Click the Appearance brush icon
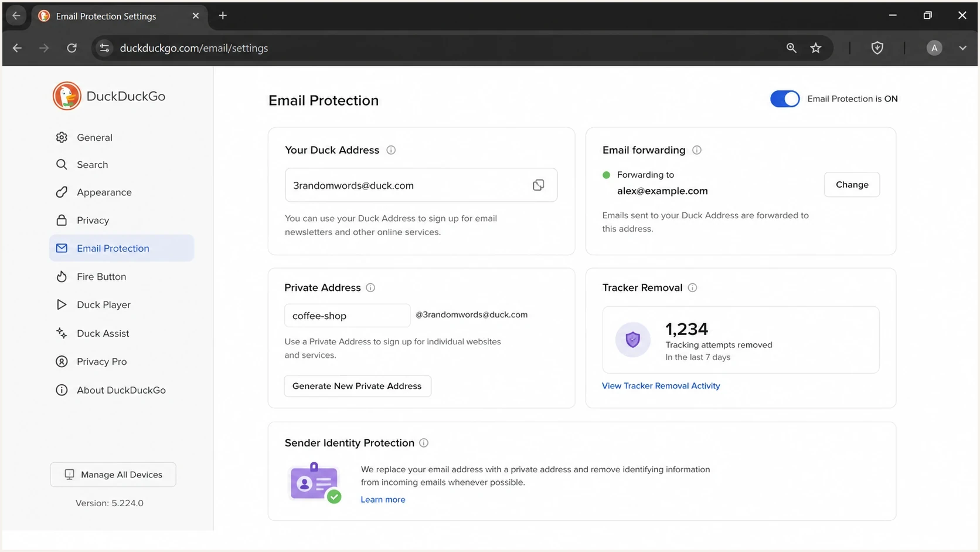 click(x=62, y=192)
